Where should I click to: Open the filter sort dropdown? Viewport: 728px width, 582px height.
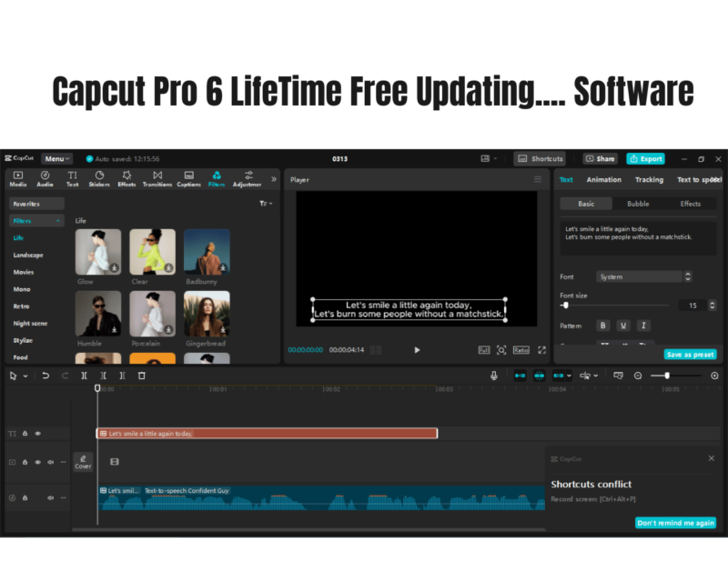(266, 204)
